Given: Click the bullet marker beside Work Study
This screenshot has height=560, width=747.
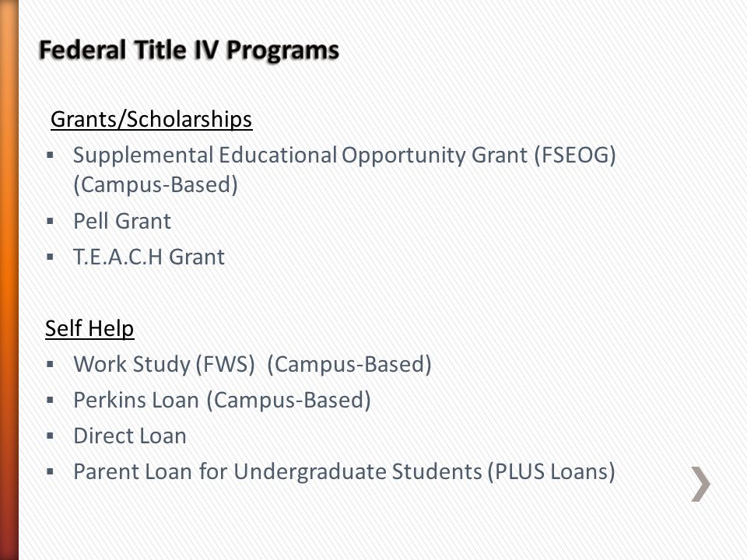Looking at the screenshot, I should click(x=51, y=364).
